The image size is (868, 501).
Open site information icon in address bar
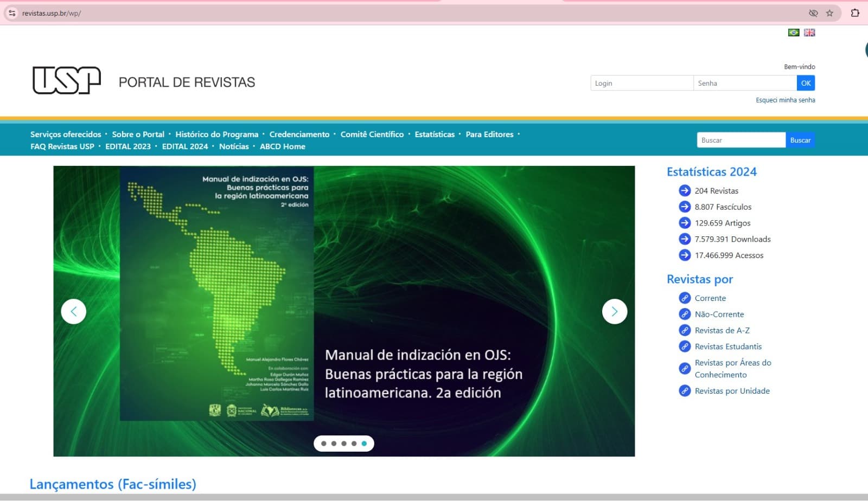(12, 13)
